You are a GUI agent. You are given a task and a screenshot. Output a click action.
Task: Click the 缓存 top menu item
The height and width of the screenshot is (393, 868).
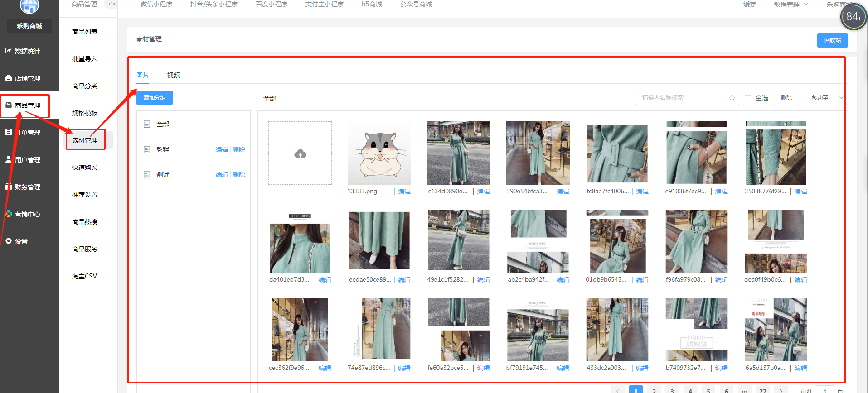[x=750, y=4]
